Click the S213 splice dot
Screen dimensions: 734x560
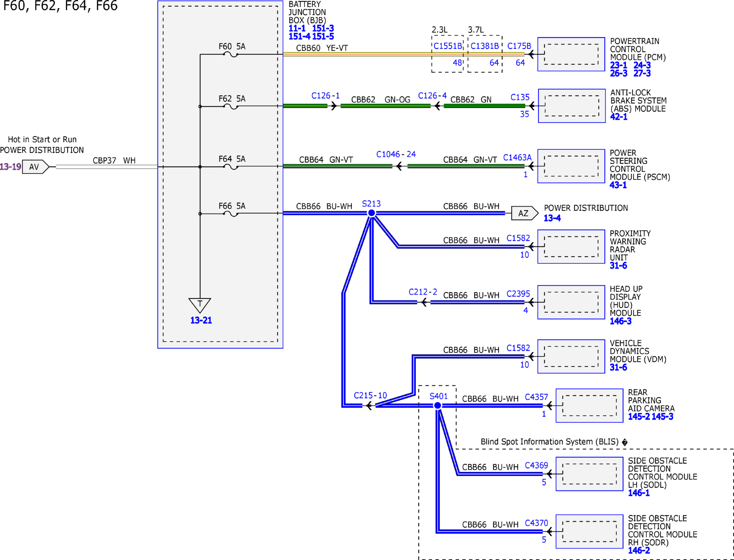click(x=371, y=213)
